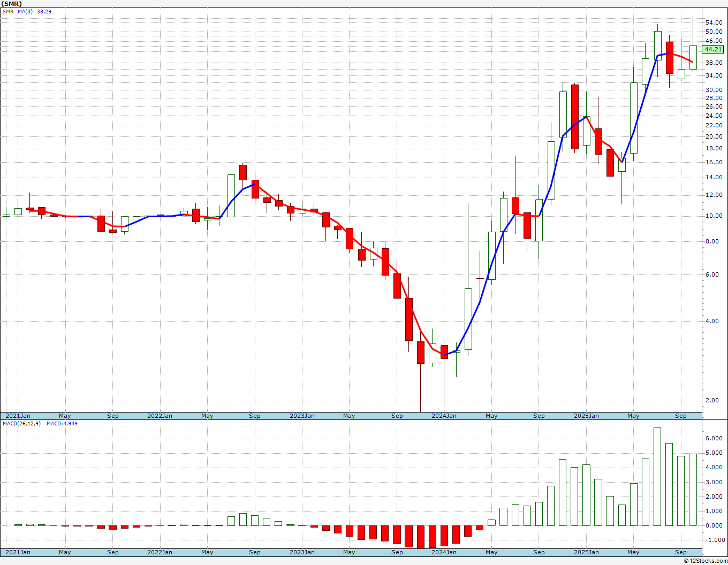Click the 12.00 price axis label
This screenshot has width=728, height=565.
[x=714, y=195]
